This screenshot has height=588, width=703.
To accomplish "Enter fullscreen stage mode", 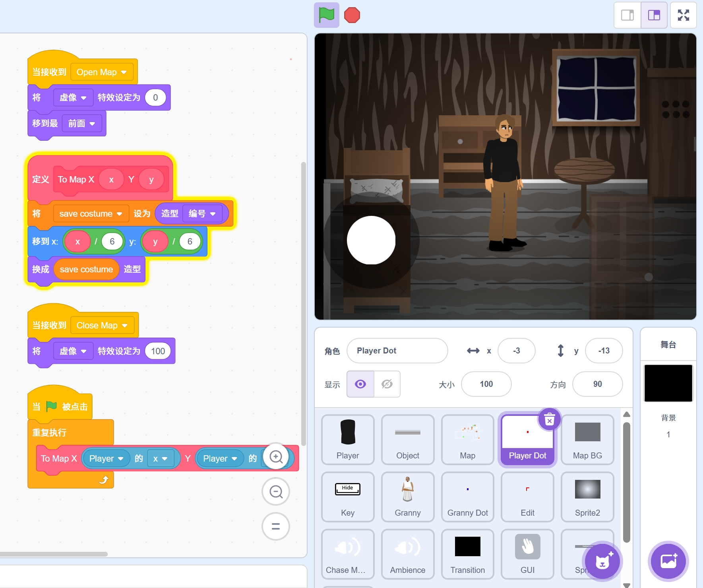I will (683, 15).
